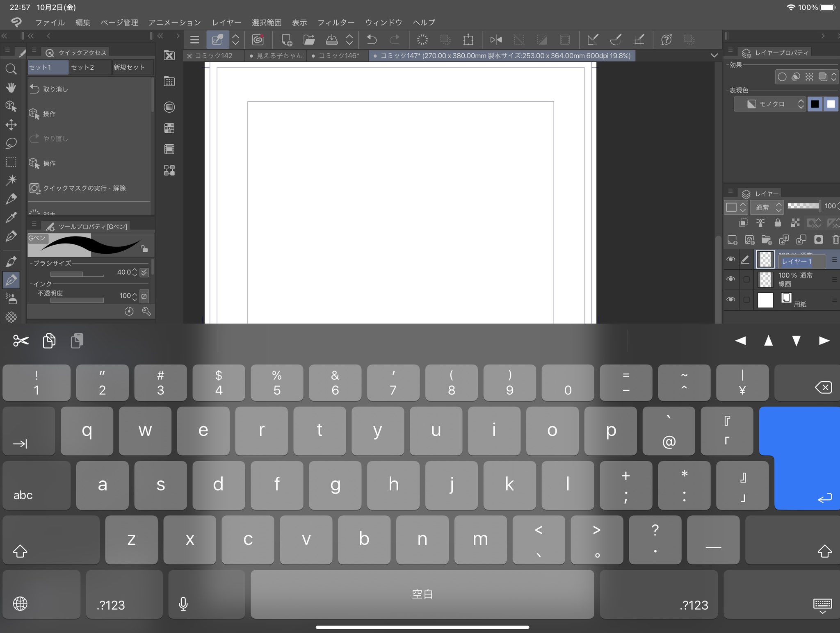840x633 pixels.
Task: Delete layer with trash icon
Action: coord(835,240)
